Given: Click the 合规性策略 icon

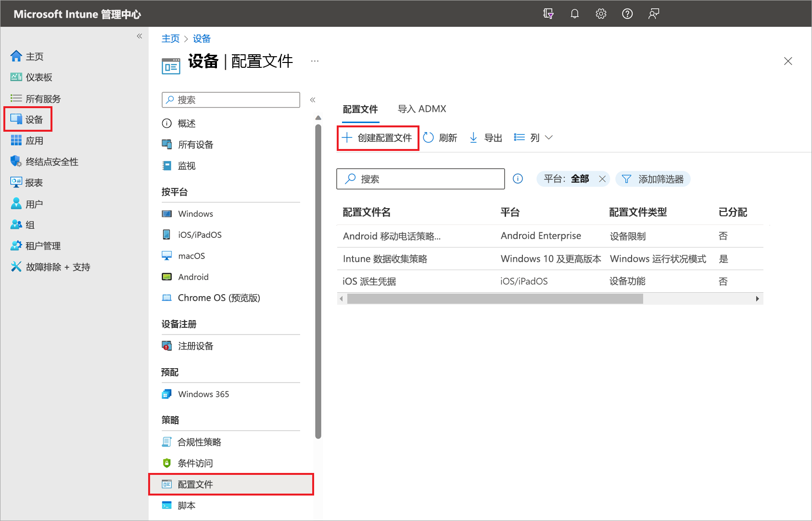Looking at the screenshot, I should [167, 442].
